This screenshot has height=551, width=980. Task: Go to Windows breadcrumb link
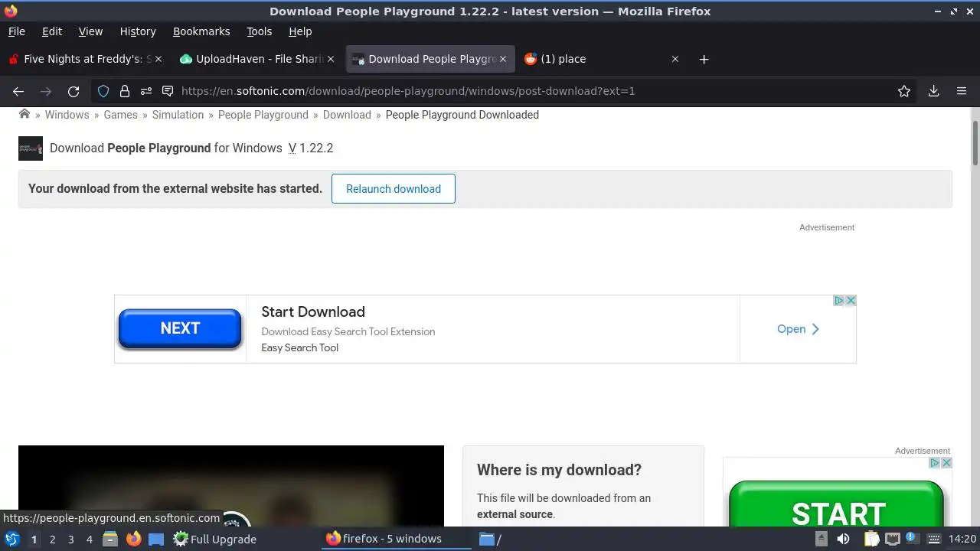click(x=67, y=115)
